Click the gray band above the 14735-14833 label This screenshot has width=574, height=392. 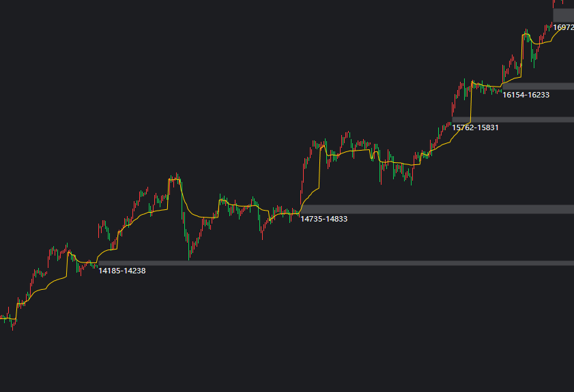437,209
